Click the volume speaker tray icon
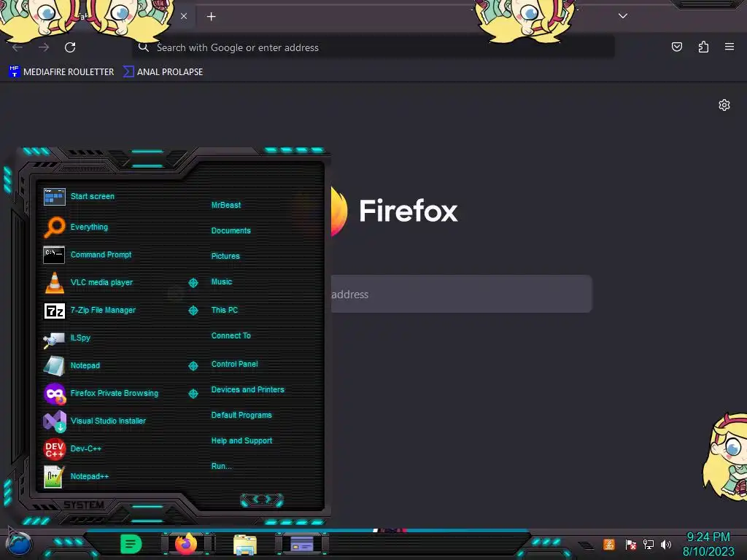747x560 pixels. point(665,544)
